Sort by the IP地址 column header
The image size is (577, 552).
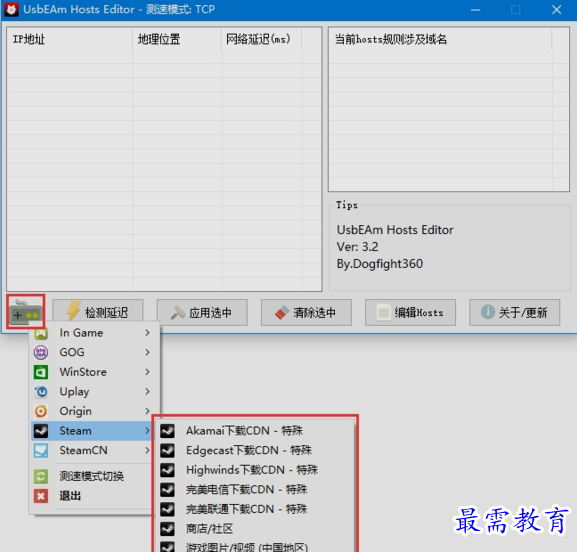[x=70, y=39]
